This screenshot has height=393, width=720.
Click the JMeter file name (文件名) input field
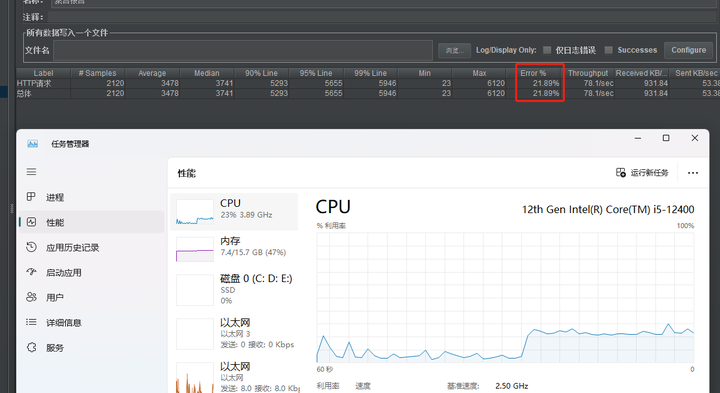(243, 51)
